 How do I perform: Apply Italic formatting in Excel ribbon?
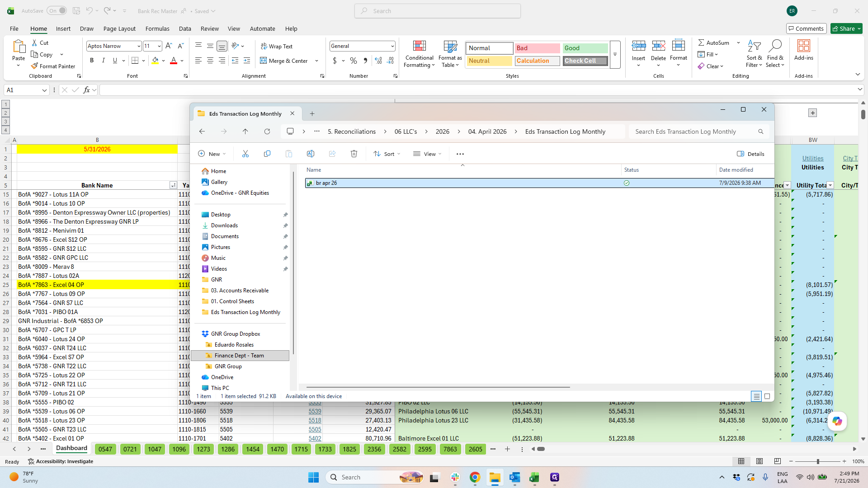[104, 61]
